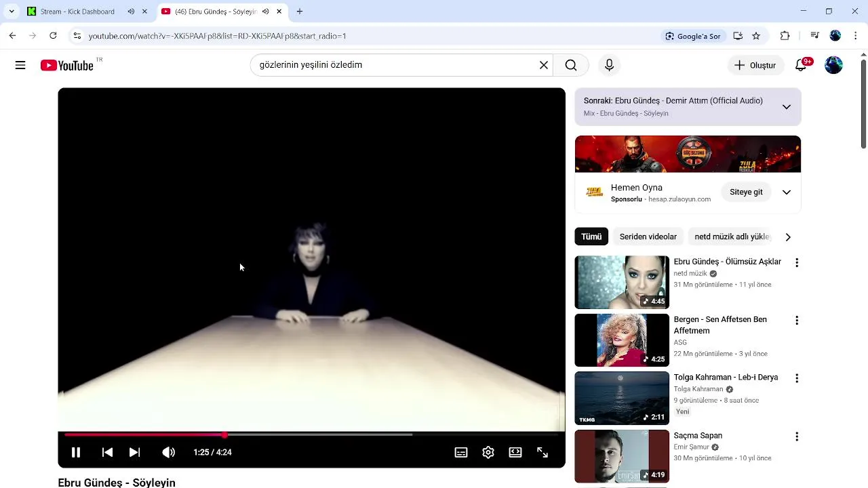View site information icon in address bar

pos(77,36)
